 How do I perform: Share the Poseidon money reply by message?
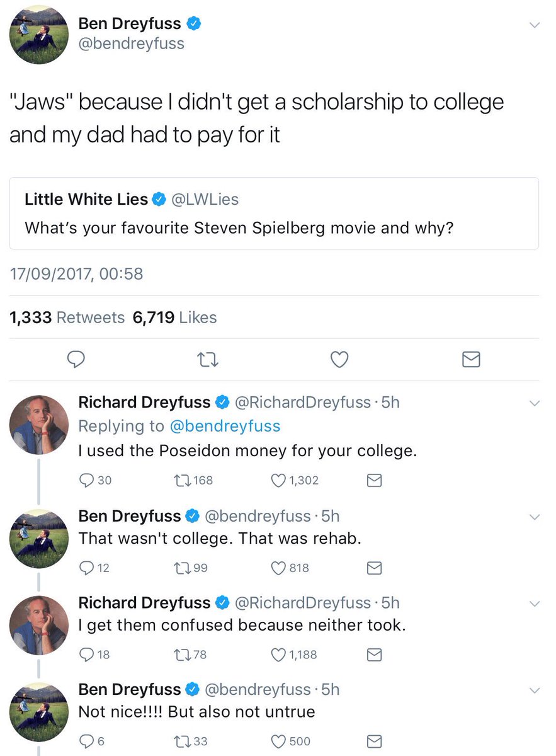click(374, 481)
